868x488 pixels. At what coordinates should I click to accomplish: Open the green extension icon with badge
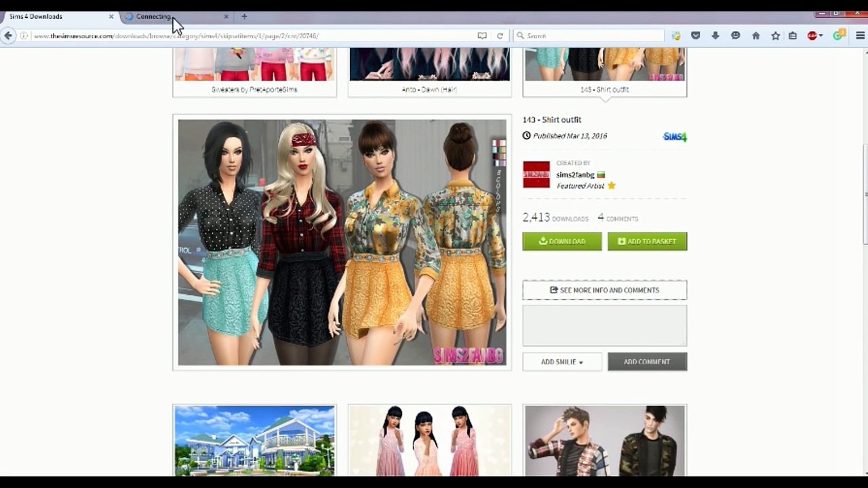pos(840,35)
